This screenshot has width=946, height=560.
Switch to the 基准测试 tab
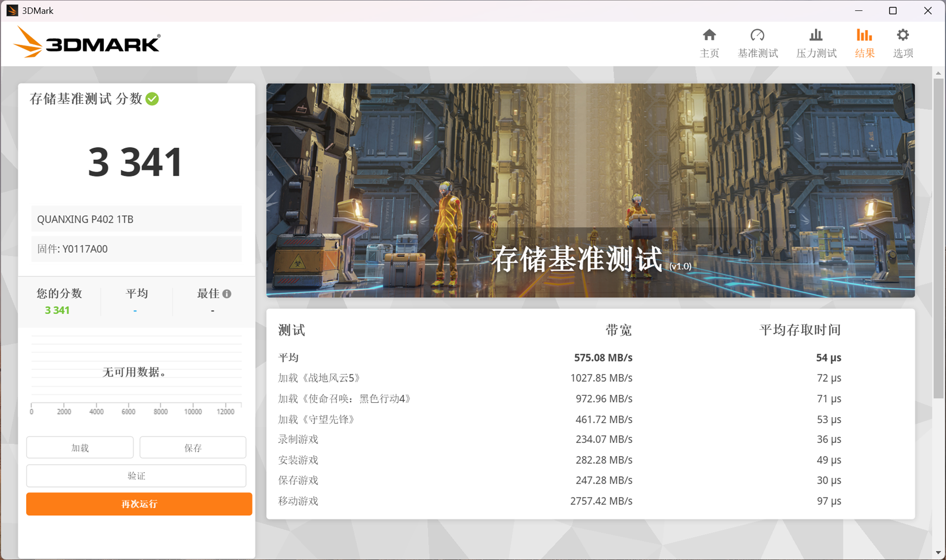758,43
